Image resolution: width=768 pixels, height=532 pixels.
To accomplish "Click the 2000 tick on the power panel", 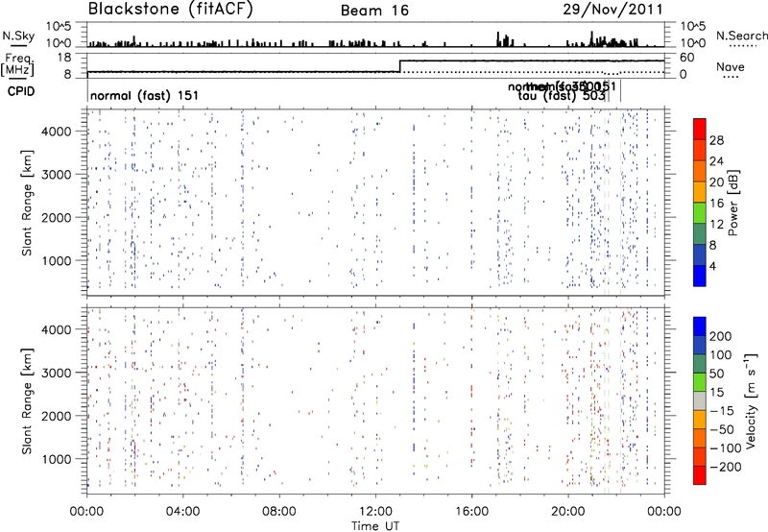I will pos(57,217).
